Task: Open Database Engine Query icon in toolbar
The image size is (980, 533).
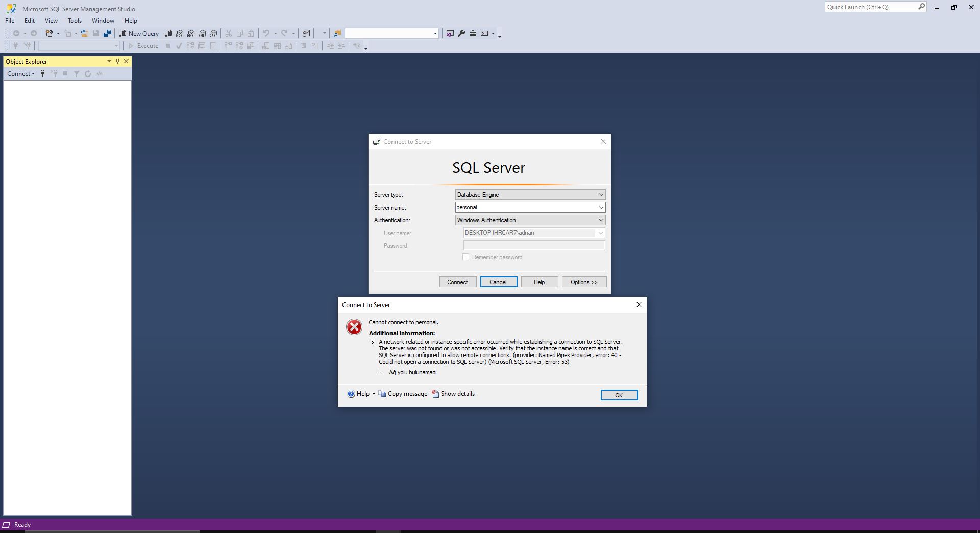Action: [168, 33]
